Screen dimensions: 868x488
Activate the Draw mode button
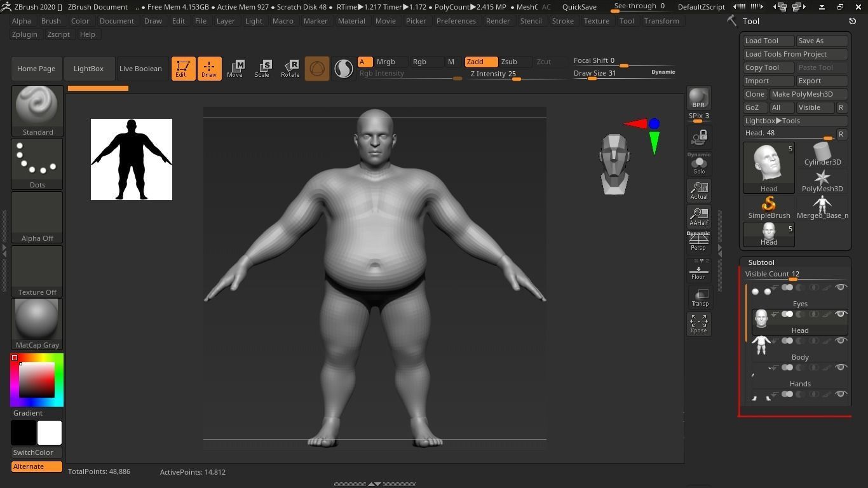pyautogui.click(x=209, y=69)
